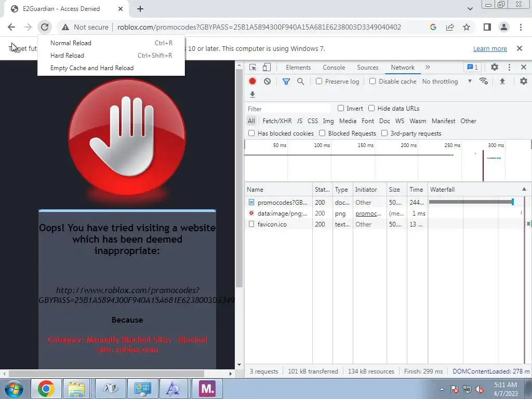The height and width of the screenshot is (399, 532).
Task: Click the browser back arrow
Action: (x=11, y=27)
